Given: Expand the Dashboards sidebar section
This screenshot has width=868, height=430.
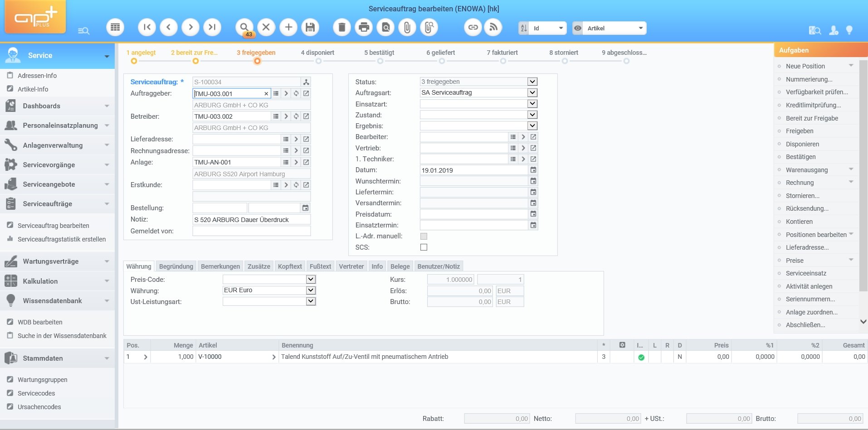Looking at the screenshot, I should (x=57, y=106).
